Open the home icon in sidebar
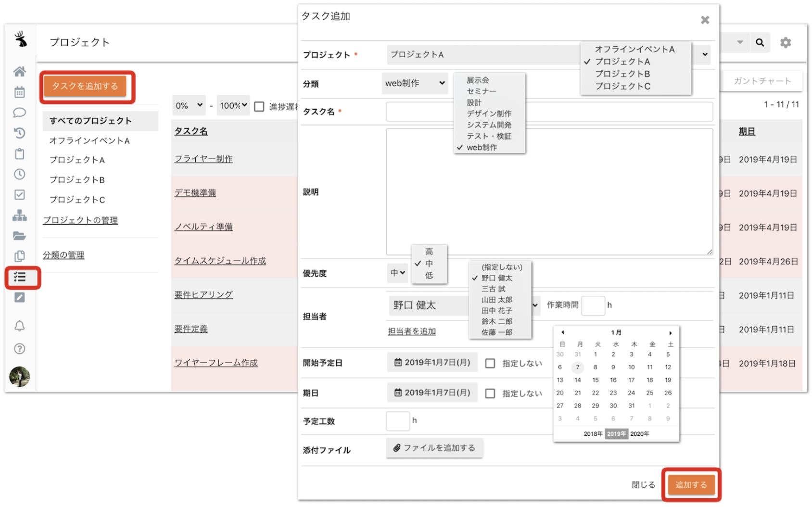 pos(19,72)
